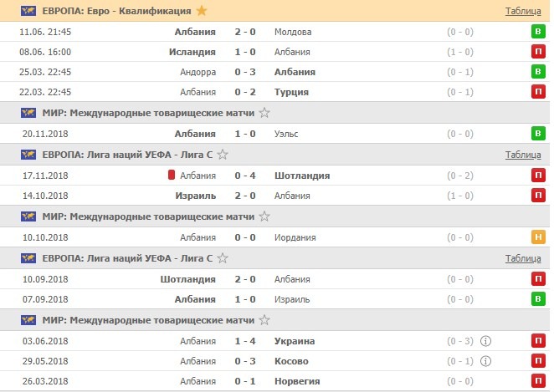Star the Лига наций section above Албания–Шотландия 0-4
Screen dimensions: 554x392
pos(223,155)
